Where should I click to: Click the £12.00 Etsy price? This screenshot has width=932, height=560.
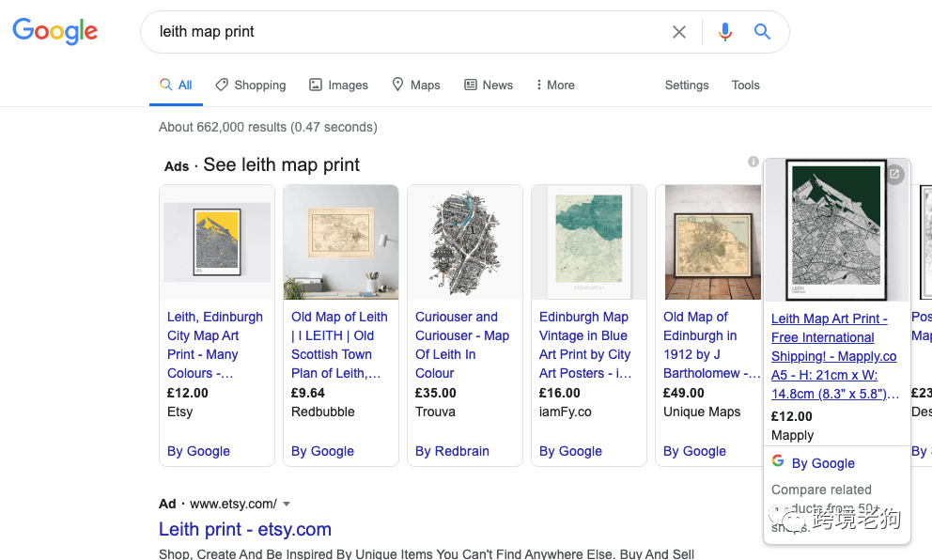click(188, 393)
